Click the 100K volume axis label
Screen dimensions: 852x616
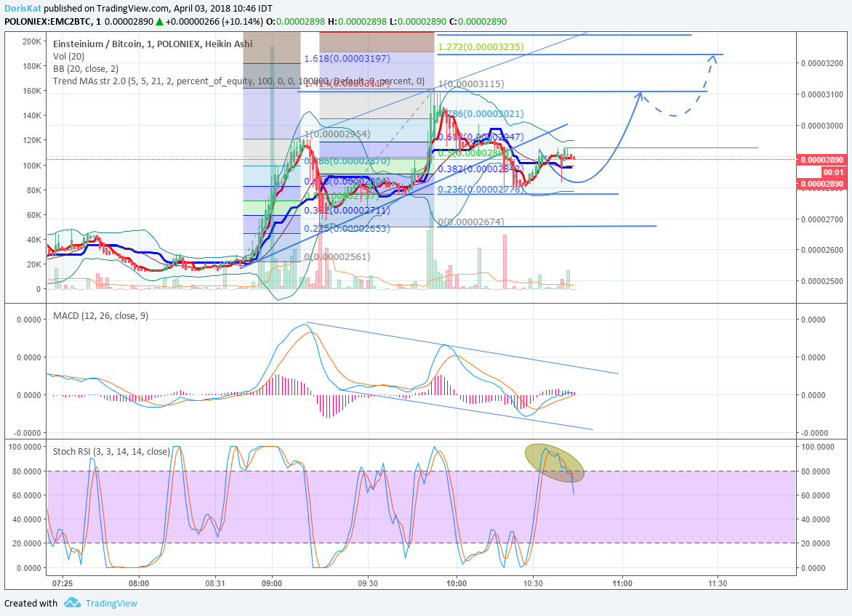[31, 166]
